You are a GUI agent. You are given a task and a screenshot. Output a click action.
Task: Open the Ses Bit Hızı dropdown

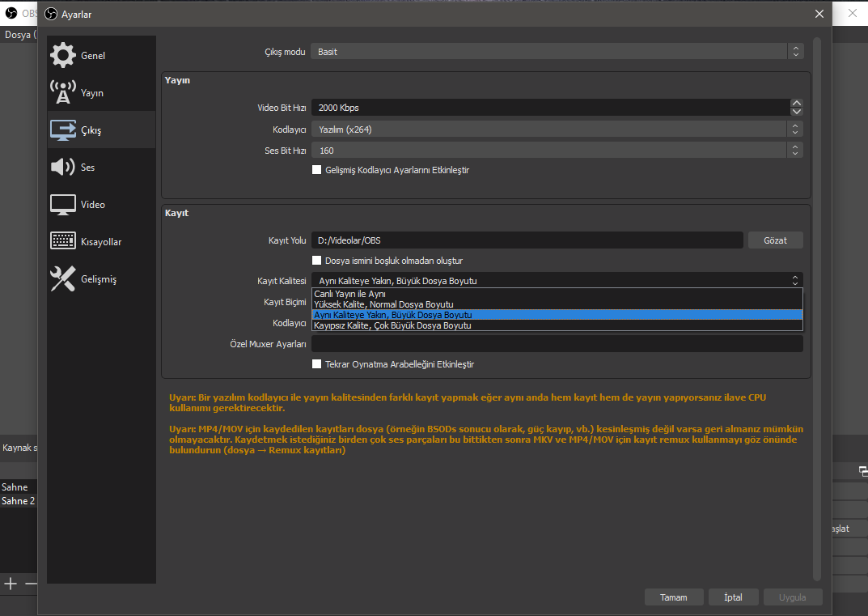click(x=557, y=150)
